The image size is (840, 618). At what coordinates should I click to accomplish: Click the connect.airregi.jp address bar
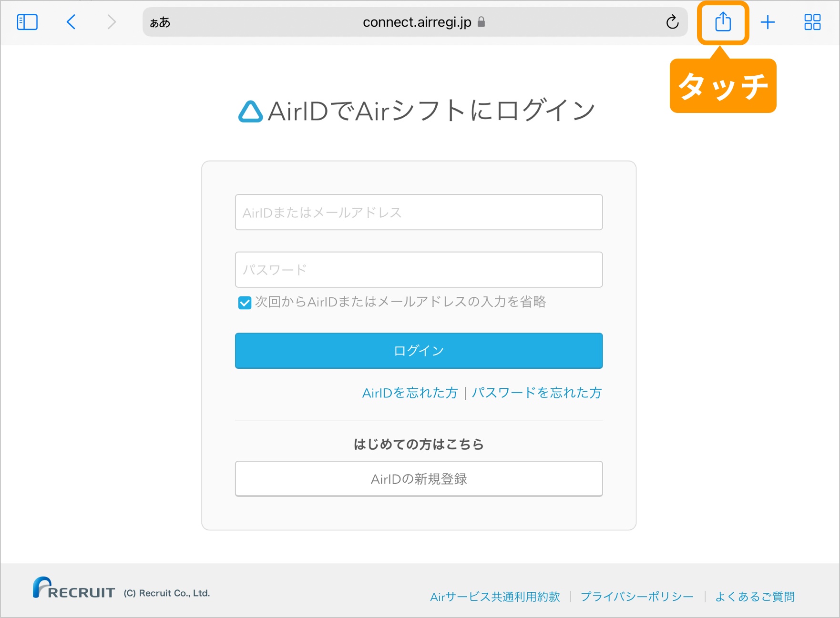pos(417,22)
